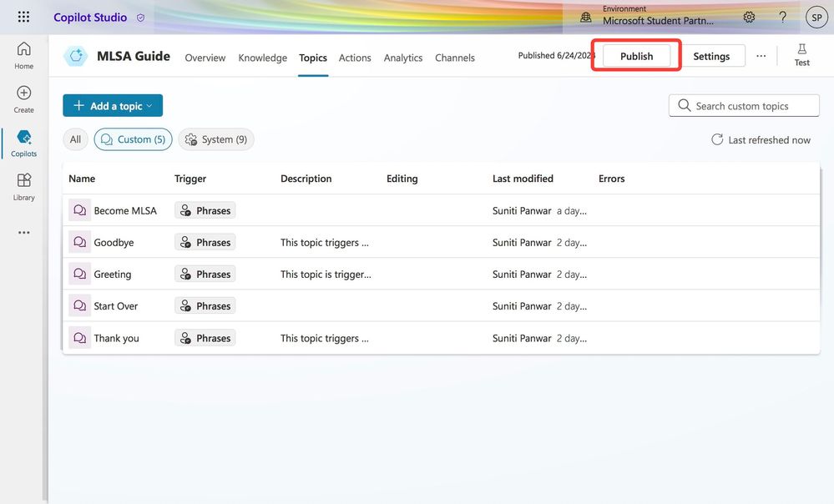
Task: Click the Greeting topic icon
Action: (x=80, y=274)
